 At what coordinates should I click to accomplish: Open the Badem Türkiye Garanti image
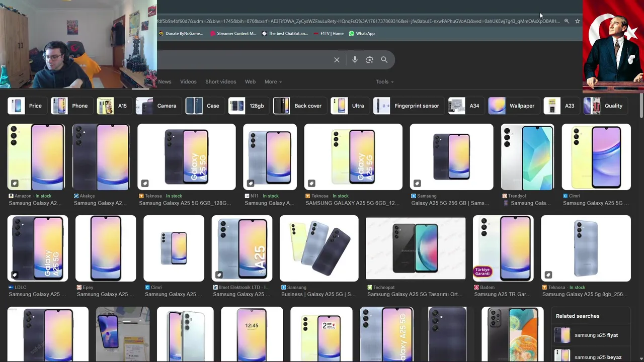(503, 248)
